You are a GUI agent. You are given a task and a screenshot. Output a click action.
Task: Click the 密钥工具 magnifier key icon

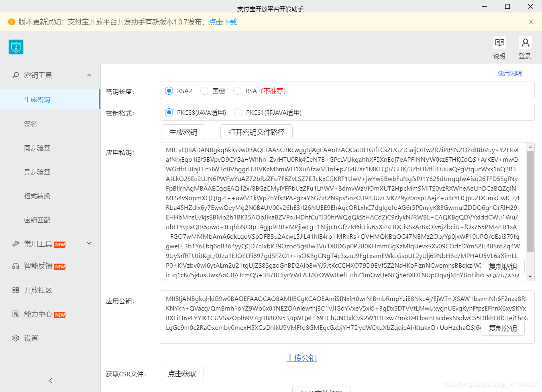tap(16, 75)
